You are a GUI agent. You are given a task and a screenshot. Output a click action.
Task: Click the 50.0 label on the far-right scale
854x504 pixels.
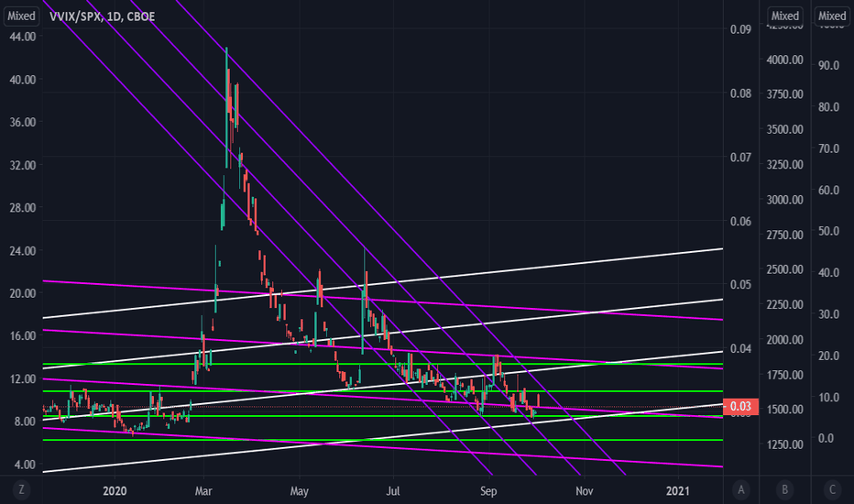[828, 231]
